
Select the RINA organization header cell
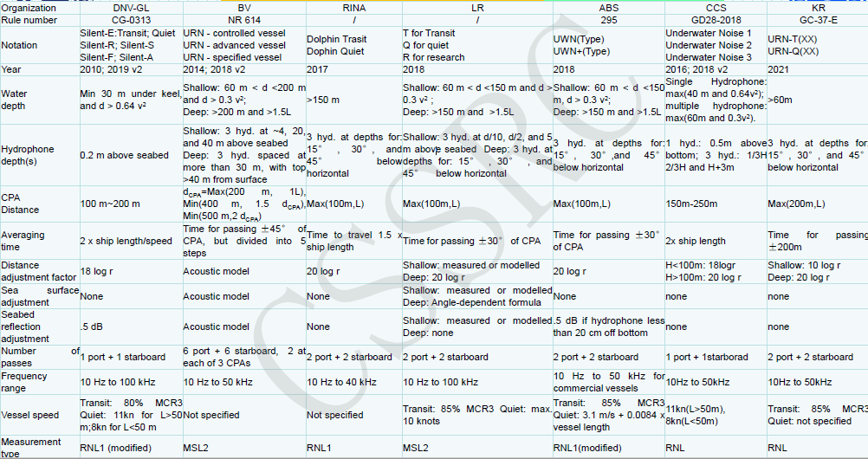click(354, 8)
